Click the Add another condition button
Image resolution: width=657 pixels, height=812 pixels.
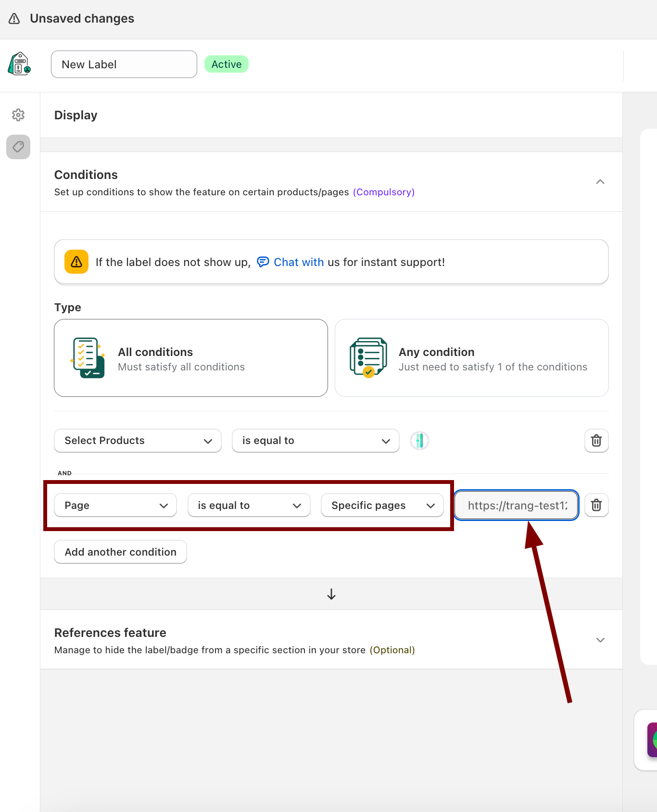(120, 552)
